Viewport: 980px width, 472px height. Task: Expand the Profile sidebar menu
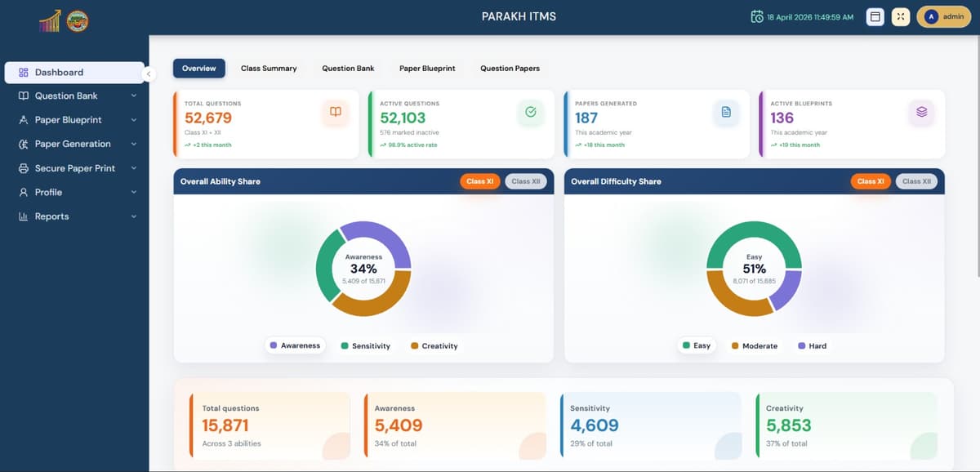(x=73, y=193)
